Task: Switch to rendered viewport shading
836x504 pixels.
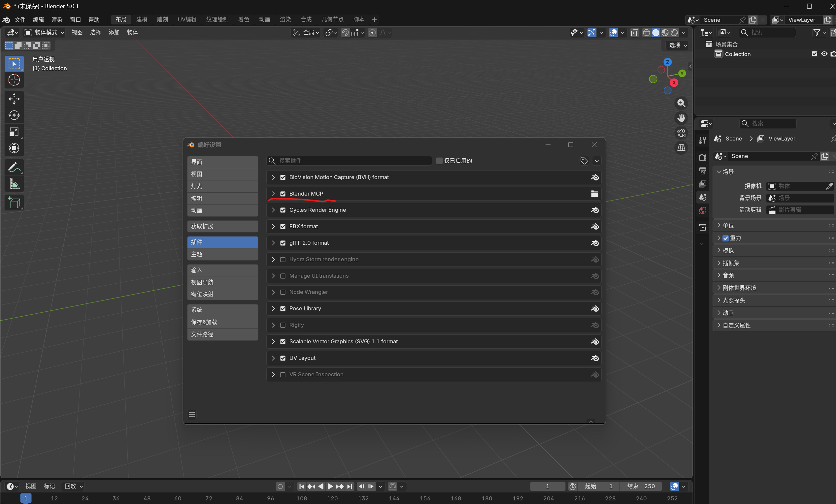Action: click(x=674, y=33)
